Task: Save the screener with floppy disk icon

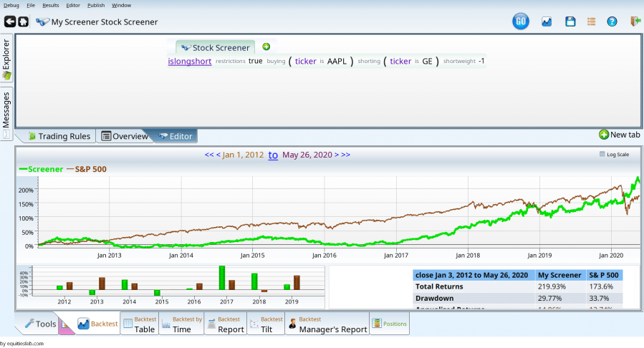Action: point(570,21)
